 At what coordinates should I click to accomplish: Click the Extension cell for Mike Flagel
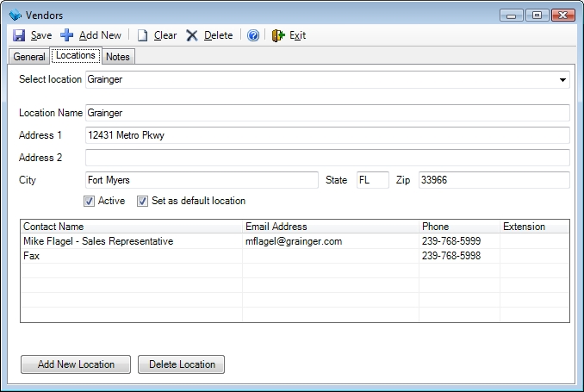534,241
